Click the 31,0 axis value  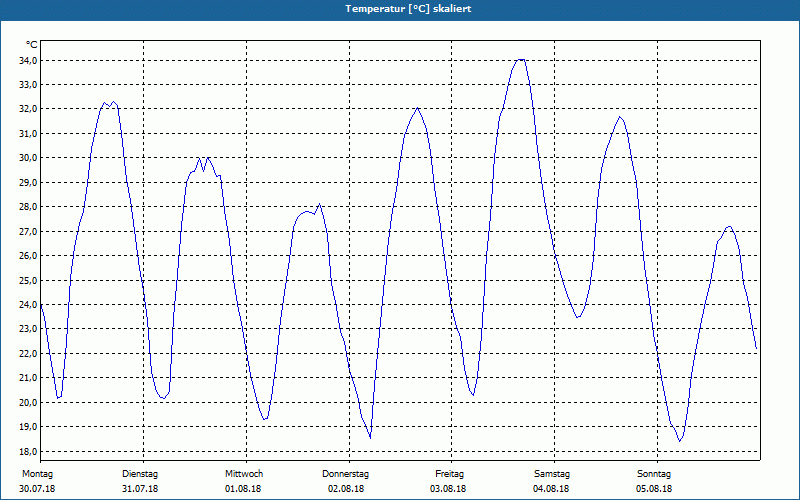click(28, 134)
